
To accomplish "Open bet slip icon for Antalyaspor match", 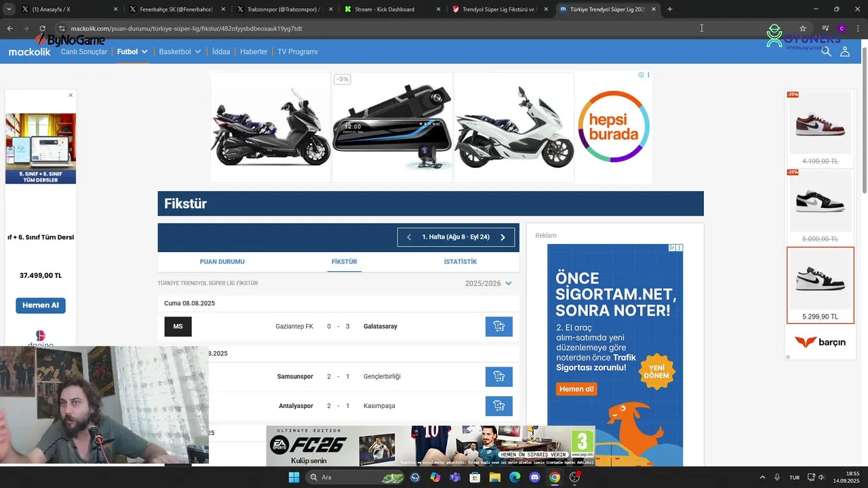I will [499, 406].
